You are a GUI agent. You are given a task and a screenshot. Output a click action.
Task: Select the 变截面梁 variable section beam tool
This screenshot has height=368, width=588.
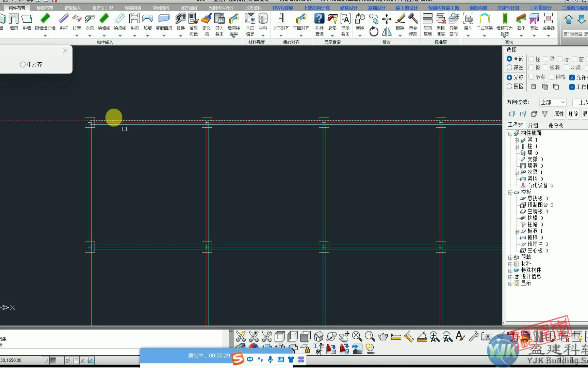pyautogui.click(x=164, y=21)
